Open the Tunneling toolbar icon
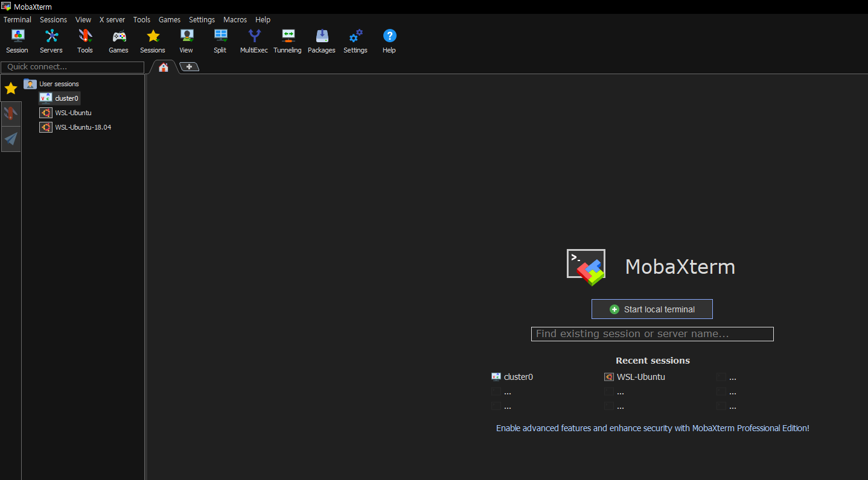This screenshot has height=480, width=868. pos(288,36)
